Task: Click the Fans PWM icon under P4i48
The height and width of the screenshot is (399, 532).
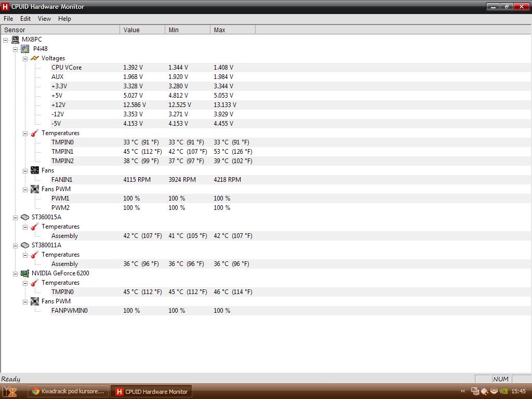Action: (x=35, y=189)
